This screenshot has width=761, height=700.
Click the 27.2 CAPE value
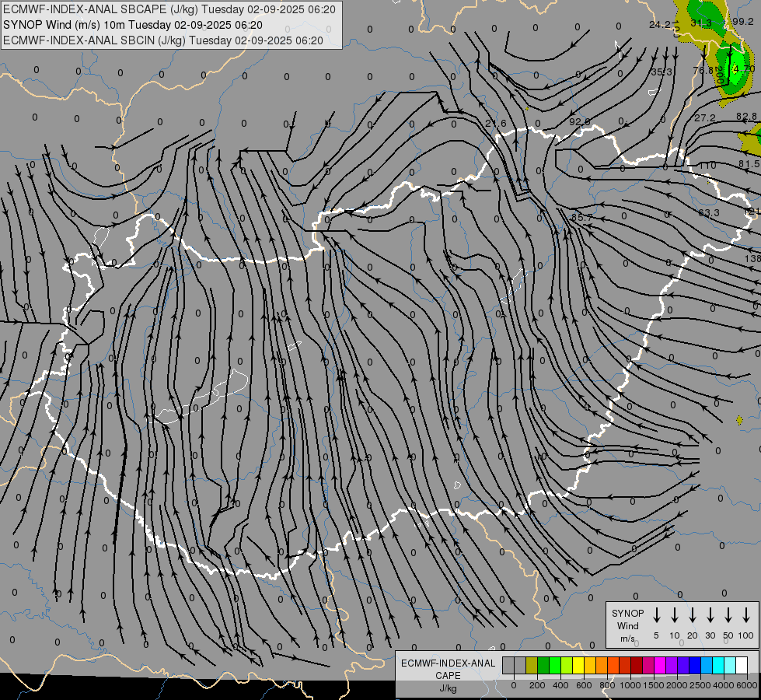(705, 118)
